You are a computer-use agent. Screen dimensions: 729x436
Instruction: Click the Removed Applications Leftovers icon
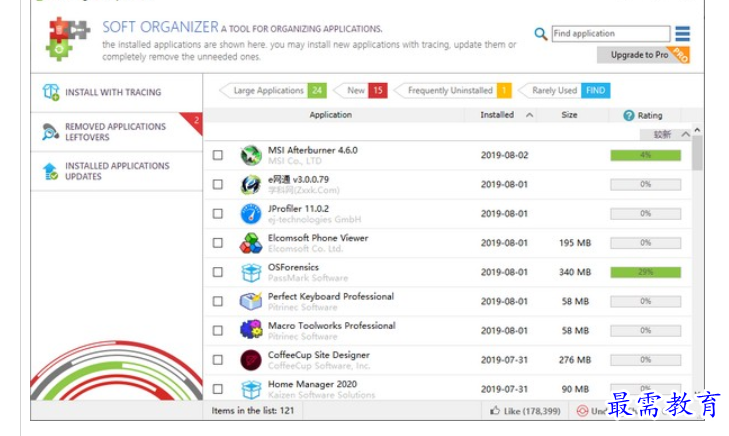point(50,132)
